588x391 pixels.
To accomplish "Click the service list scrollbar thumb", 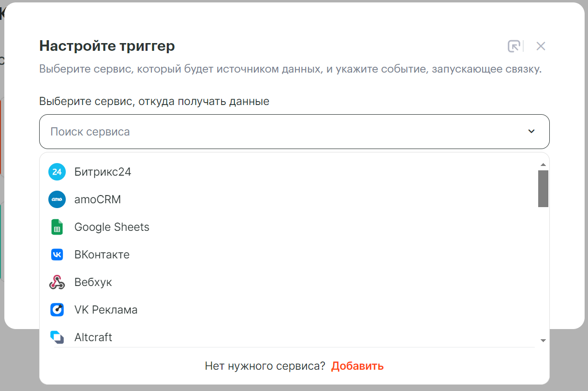I will coord(543,189).
